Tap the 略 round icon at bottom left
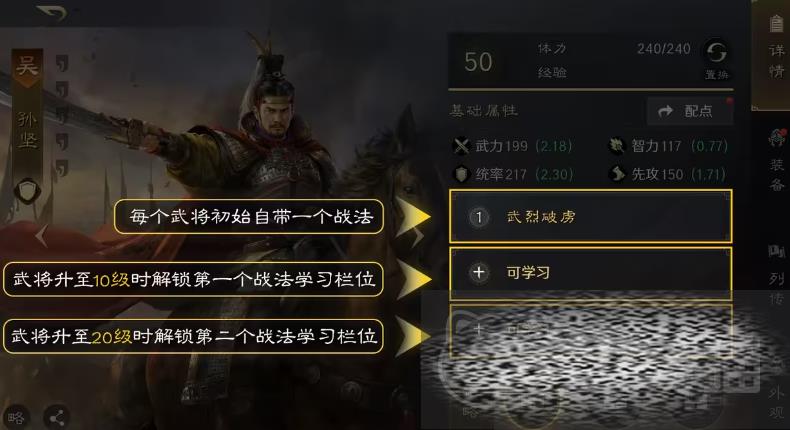Screen dimensions: 790x430 coord(15,417)
